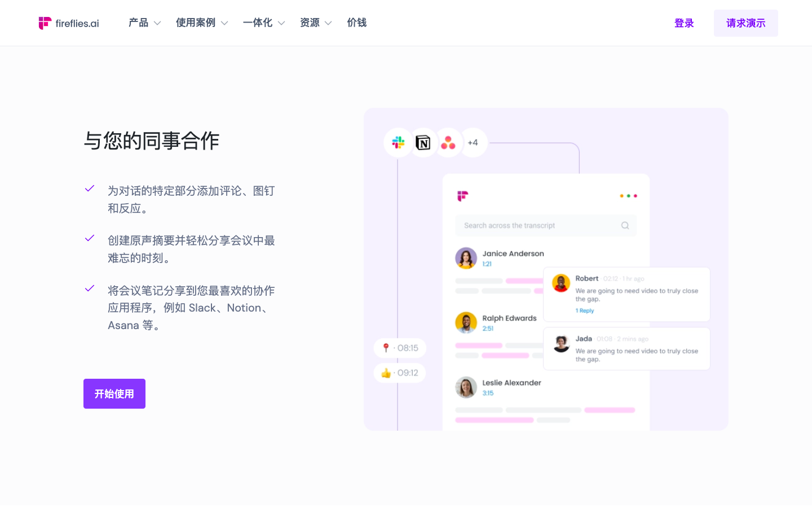
Task: Click the three colored dots in card
Action: pyautogui.click(x=628, y=196)
